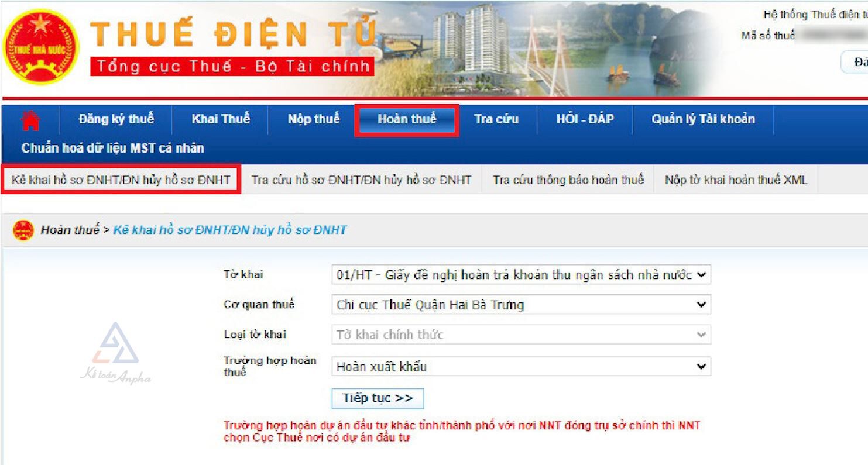Open the Nộp thuế menu
Viewport: 868px width, 465px height.
click(x=313, y=119)
